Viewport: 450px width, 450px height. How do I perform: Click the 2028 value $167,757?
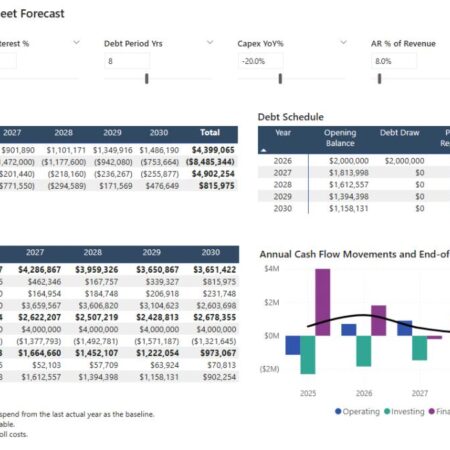[x=101, y=282]
